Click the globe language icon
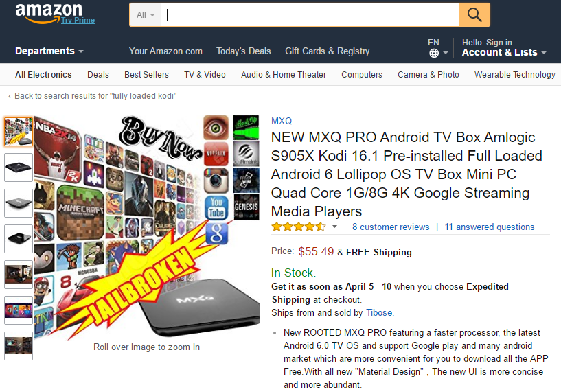Screen dimensions: 561x392 [434, 53]
